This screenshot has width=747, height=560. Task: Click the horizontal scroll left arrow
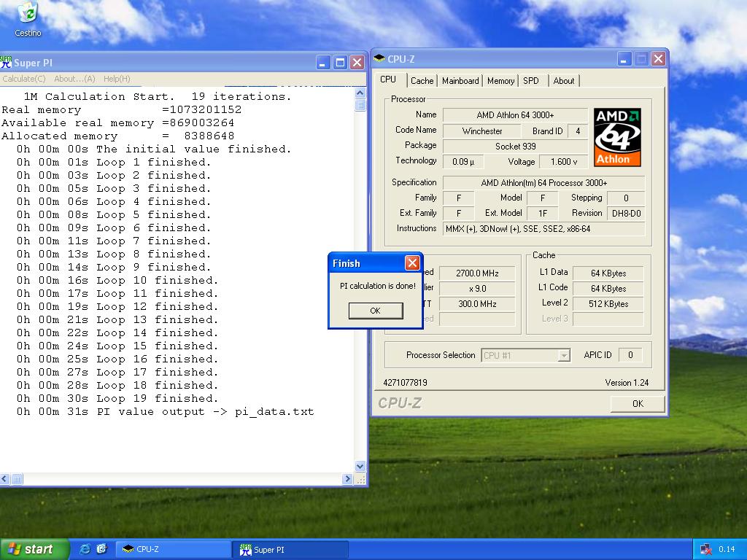(x=5, y=479)
